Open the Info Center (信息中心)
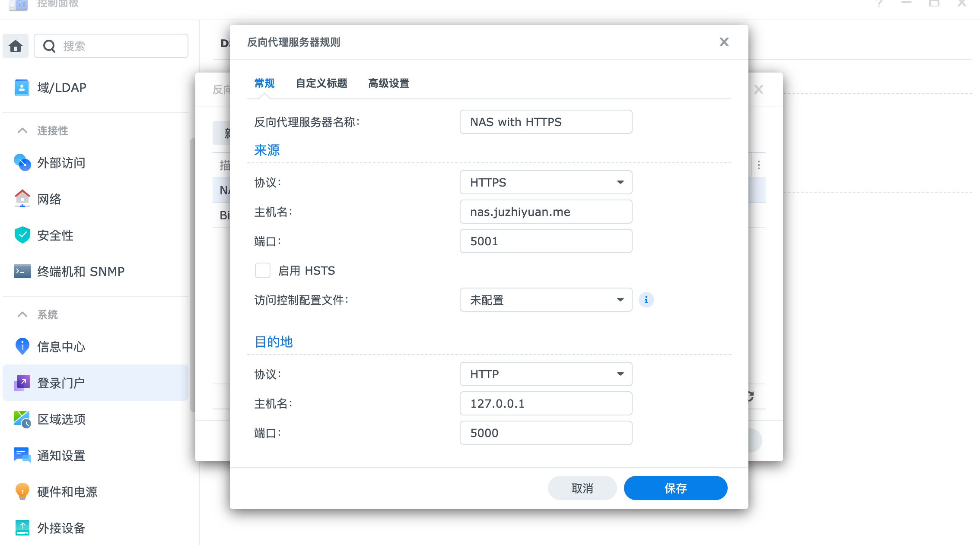This screenshot has height=545, width=980. (x=61, y=347)
